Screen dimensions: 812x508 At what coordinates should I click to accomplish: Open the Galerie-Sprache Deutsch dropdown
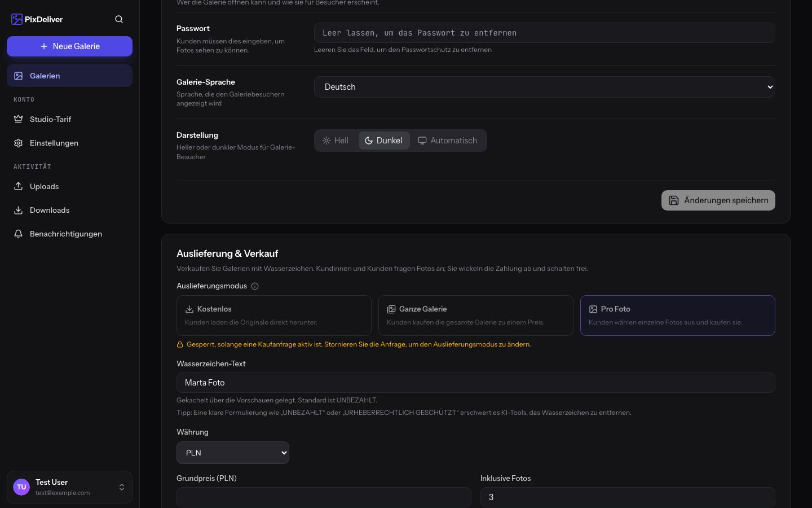click(x=545, y=87)
